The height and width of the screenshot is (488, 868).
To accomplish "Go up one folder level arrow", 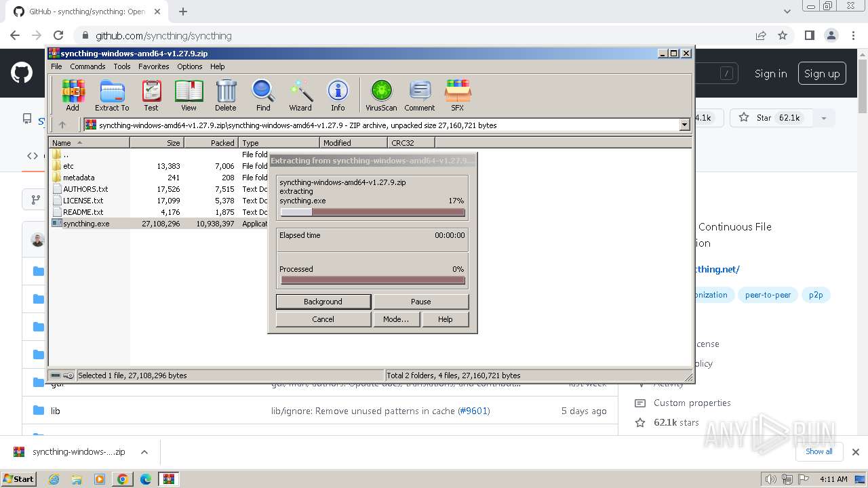I will [x=62, y=125].
